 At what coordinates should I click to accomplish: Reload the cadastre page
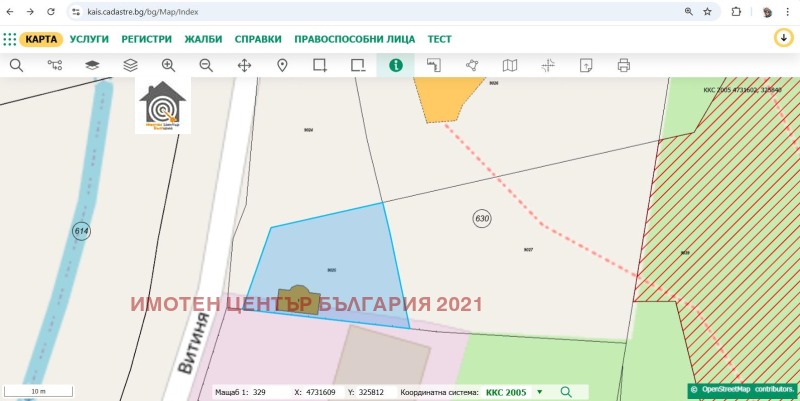pos(51,12)
